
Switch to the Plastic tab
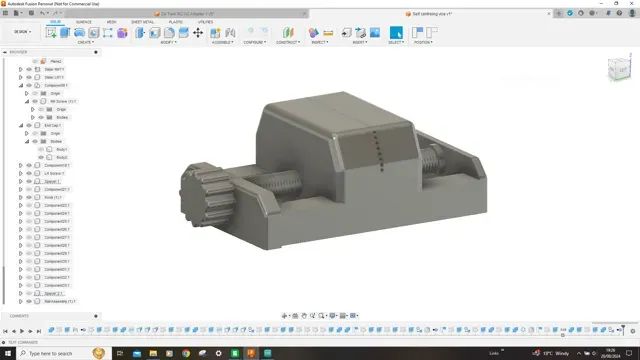pyautogui.click(x=176, y=22)
